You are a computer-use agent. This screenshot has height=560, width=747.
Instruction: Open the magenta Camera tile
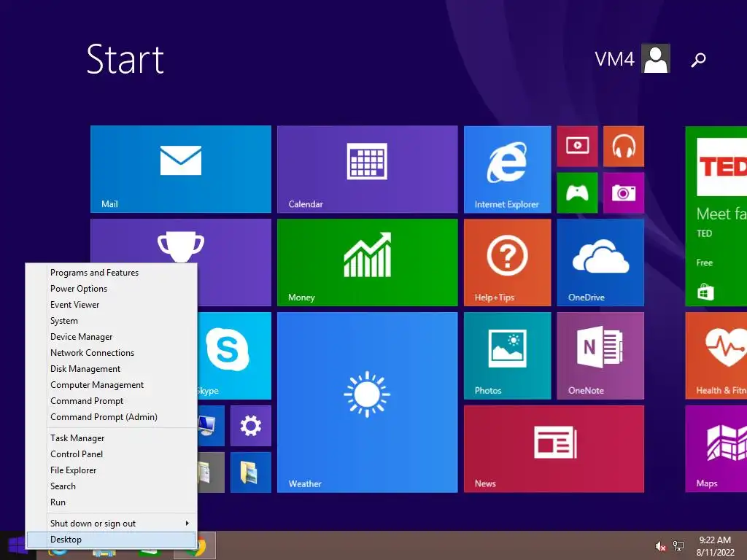pos(624,192)
